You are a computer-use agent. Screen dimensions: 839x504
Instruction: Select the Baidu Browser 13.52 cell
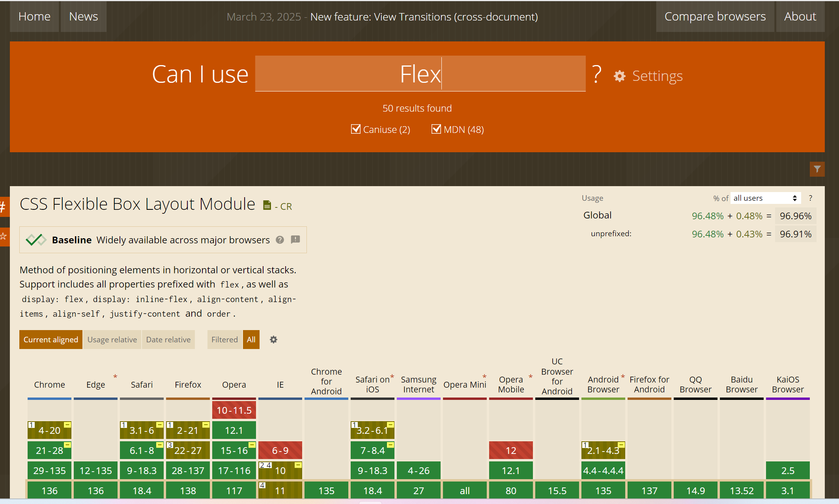(x=742, y=491)
